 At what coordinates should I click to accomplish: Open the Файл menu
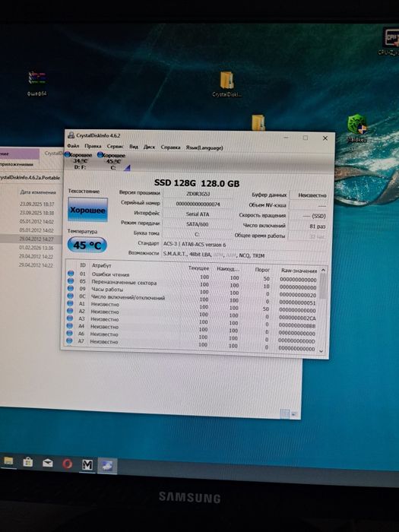click(73, 146)
